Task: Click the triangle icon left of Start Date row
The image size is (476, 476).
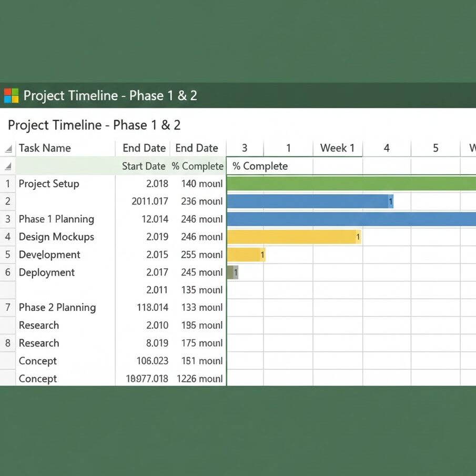Action: [x=8, y=167]
